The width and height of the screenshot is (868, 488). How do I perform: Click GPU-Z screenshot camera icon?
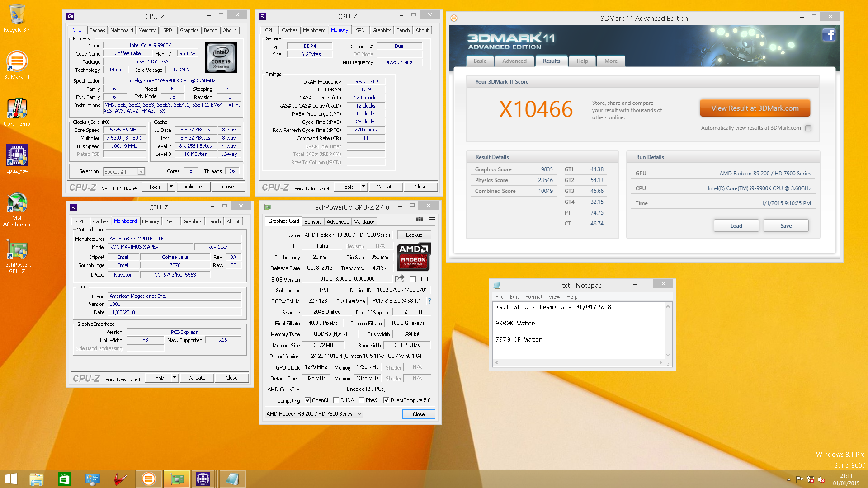420,220
